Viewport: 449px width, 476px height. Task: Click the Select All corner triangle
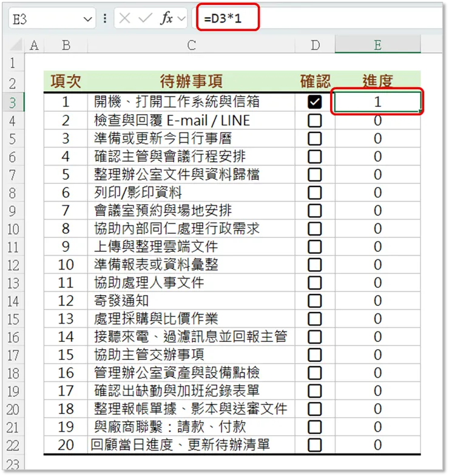16,45
